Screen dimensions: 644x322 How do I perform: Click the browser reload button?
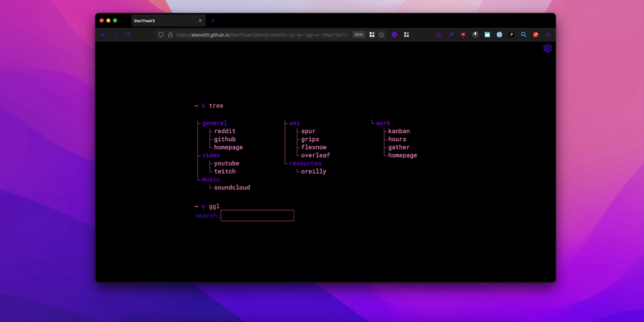click(128, 35)
